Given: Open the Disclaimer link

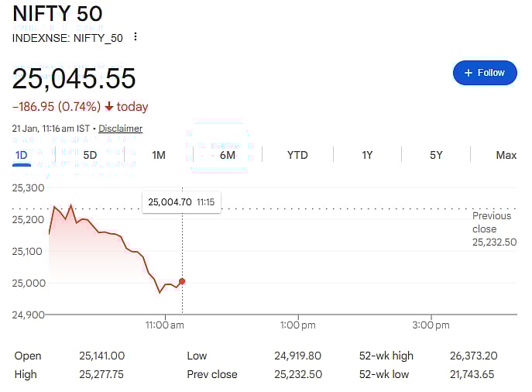Looking at the screenshot, I should (x=120, y=129).
